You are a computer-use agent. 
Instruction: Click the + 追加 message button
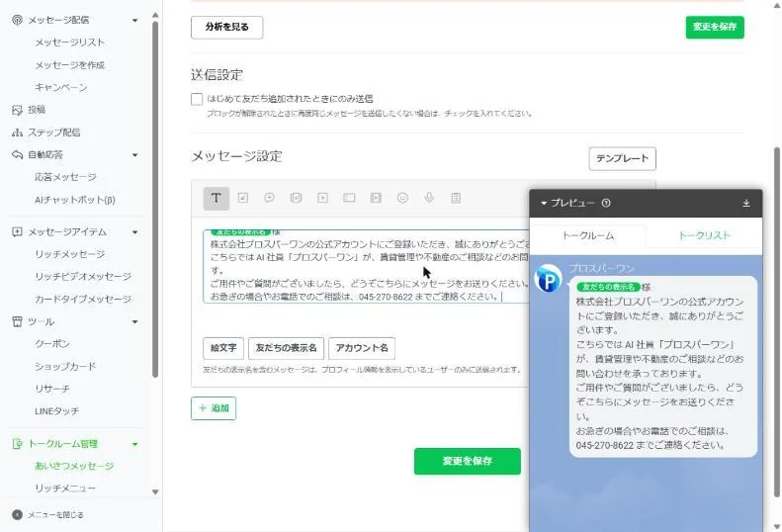click(214, 408)
